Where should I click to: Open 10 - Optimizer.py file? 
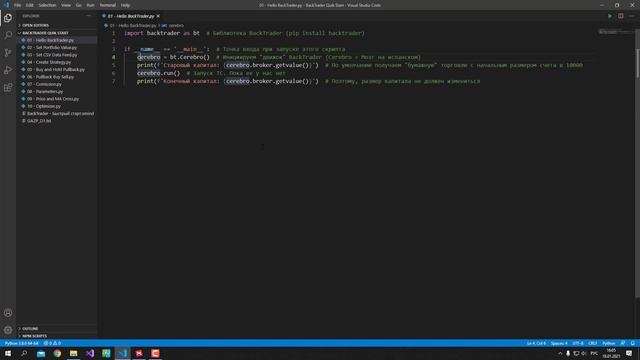pyautogui.click(x=44, y=106)
